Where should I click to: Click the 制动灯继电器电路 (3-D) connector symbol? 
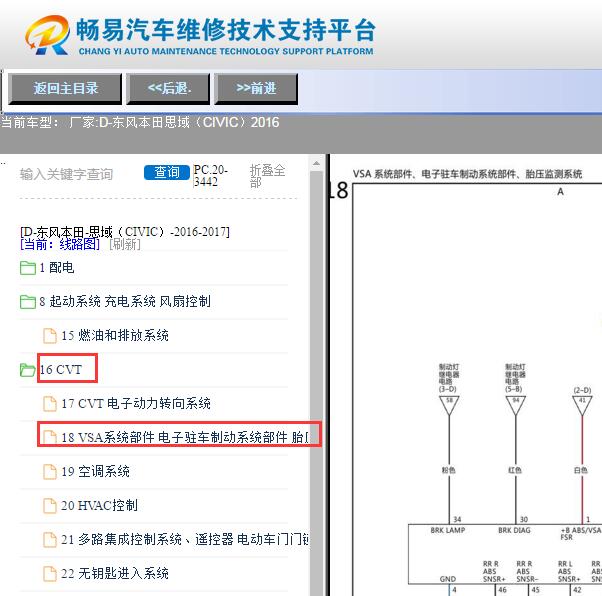(x=449, y=406)
